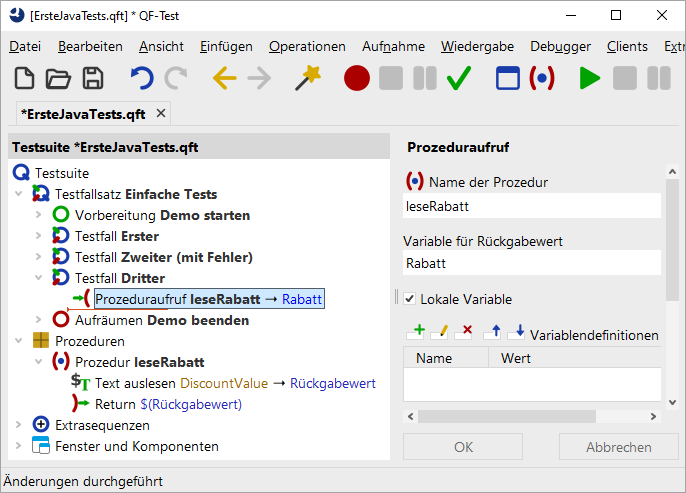Move variable definition down
Screen dimensions: 686x493
[x=517, y=332]
